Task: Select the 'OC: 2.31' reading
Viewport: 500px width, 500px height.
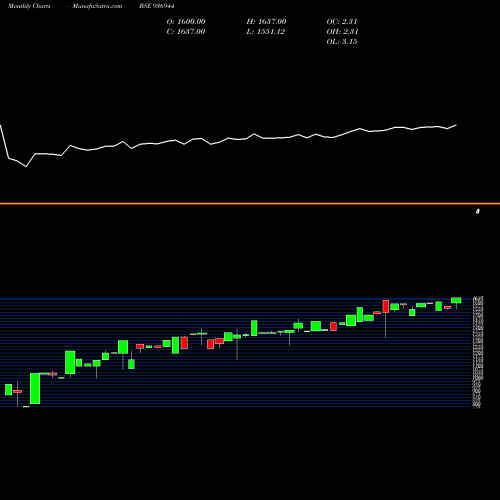Action: (342, 22)
